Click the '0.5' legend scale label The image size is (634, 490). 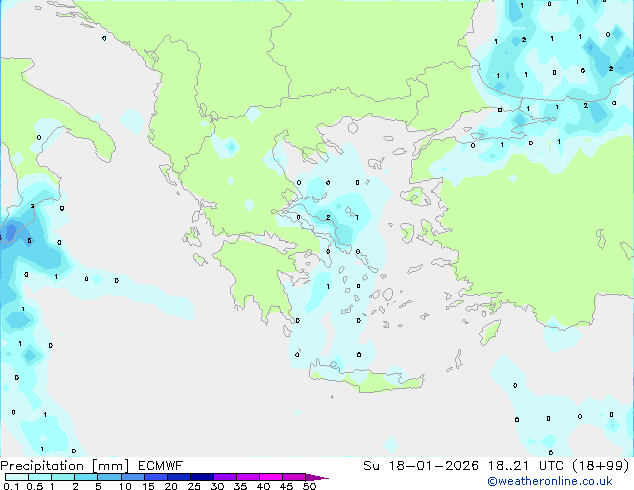(x=35, y=486)
